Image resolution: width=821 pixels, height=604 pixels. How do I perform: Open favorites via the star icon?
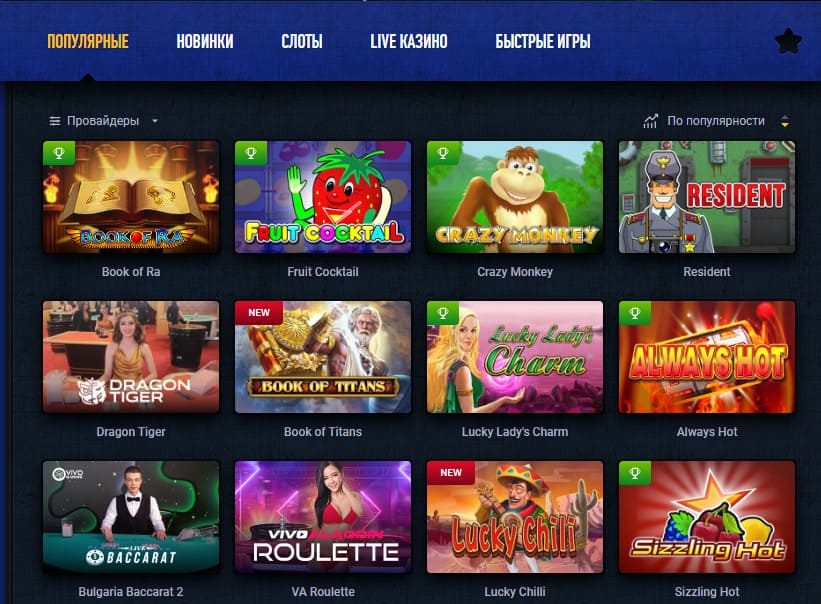pos(788,41)
